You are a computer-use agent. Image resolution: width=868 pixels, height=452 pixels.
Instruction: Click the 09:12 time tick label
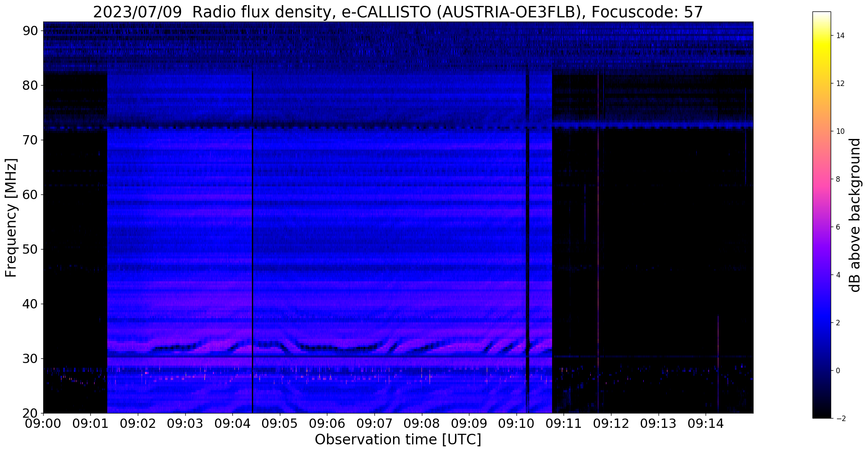(x=611, y=424)
